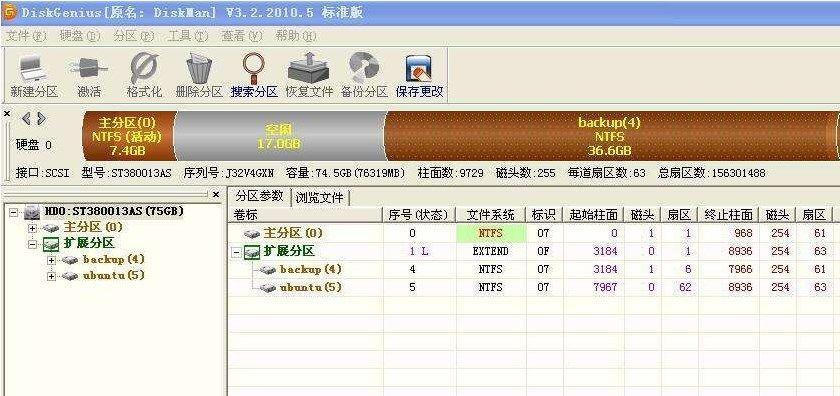This screenshot has height=396, width=840.
Task: Click the DiskGenius title bar app icon
Action: 10,12
